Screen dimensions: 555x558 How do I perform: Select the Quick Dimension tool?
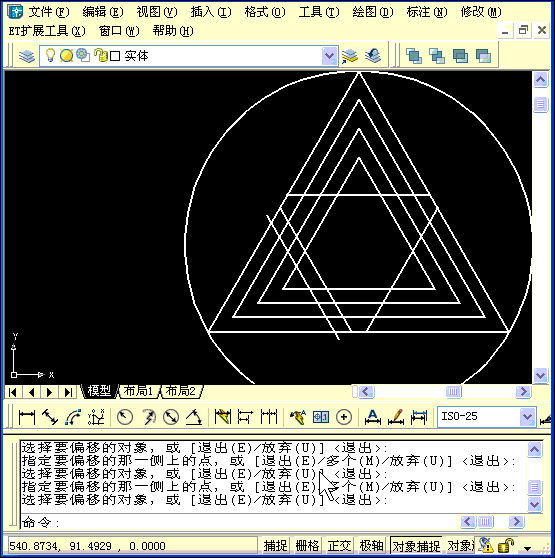[223, 417]
